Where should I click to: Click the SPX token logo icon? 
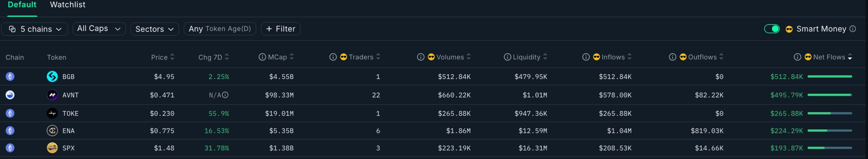point(52,148)
